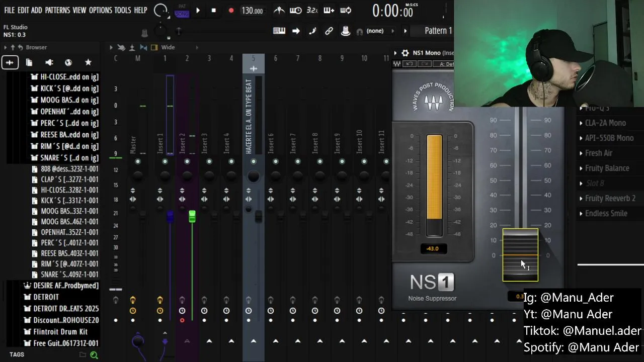Toggle the 3.2.1 countdown icon

[x=312, y=10]
